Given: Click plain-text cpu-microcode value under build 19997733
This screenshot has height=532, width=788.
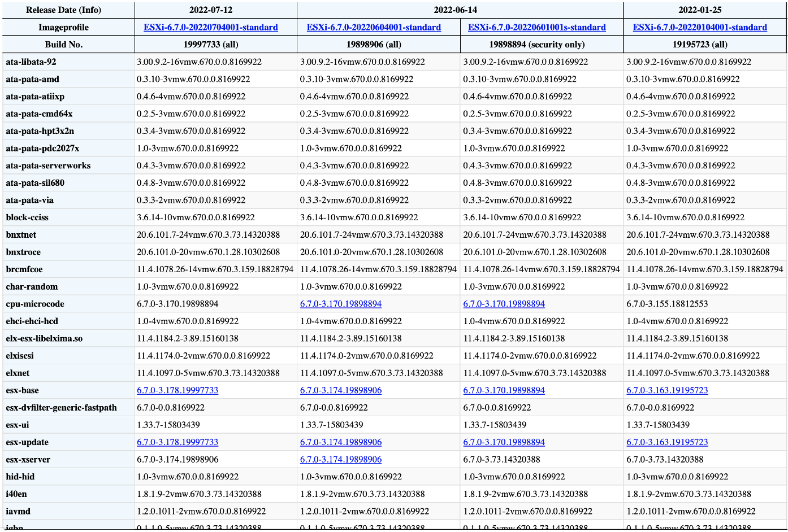Looking at the screenshot, I should click(177, 304).
